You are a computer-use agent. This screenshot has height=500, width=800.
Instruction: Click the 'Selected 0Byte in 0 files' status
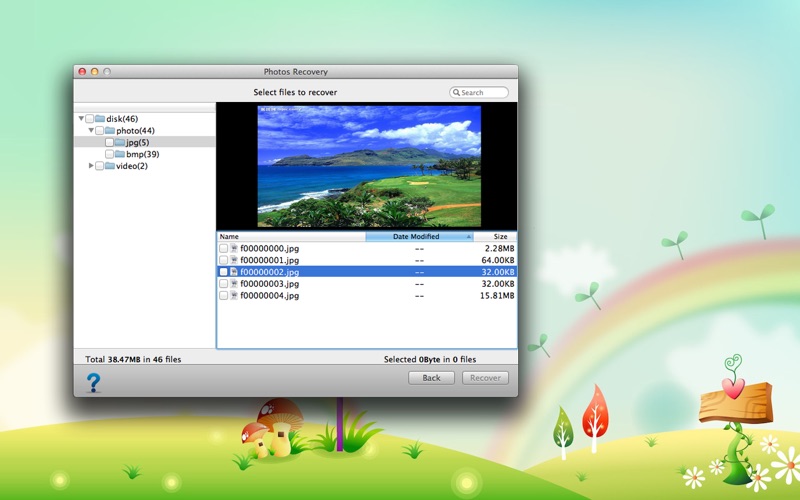[430, 359]
